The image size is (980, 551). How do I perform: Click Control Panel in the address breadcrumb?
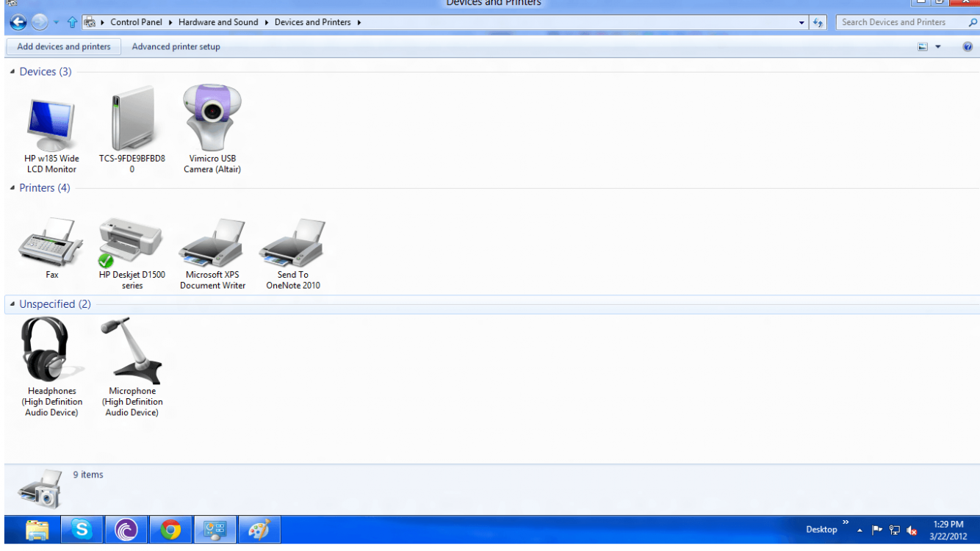[x=136, y=22]
